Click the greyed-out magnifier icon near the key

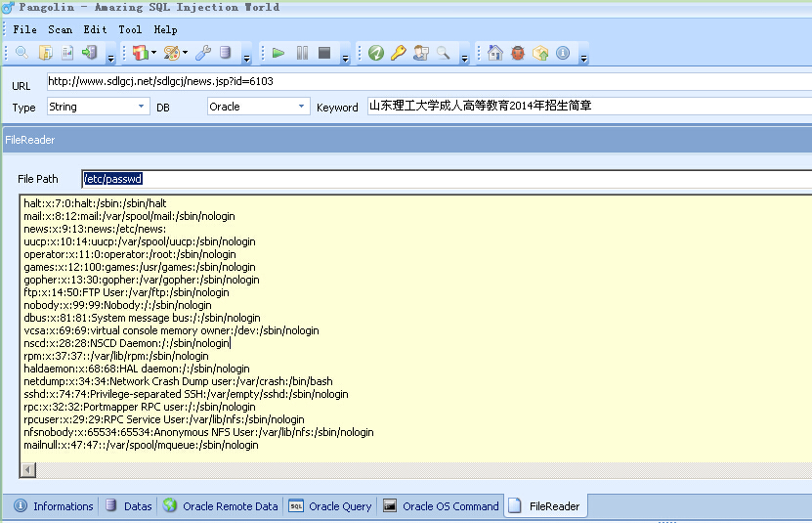tap(444, 53)
